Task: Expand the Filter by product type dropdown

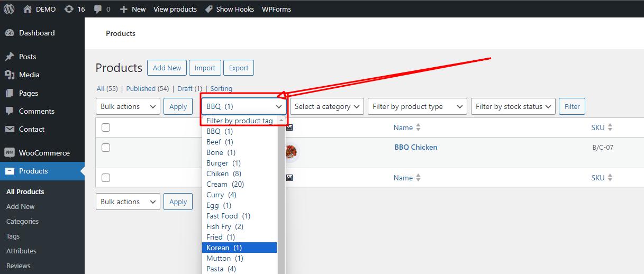Action: tap(417, 106)
